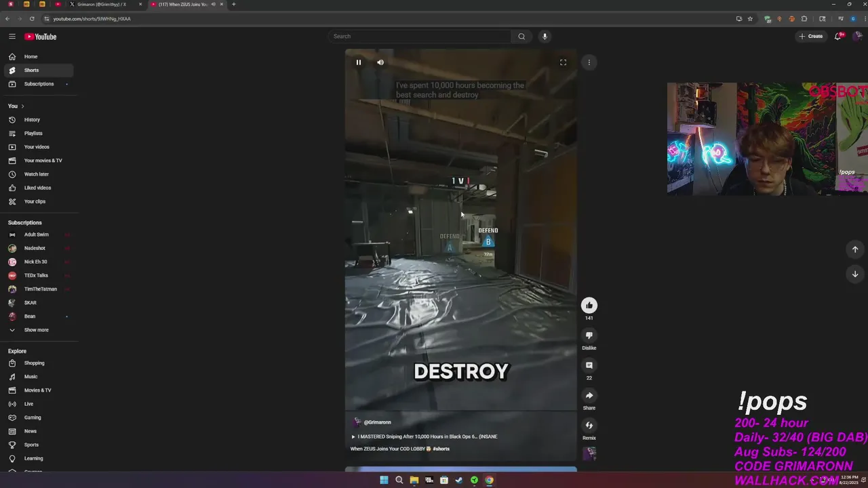Open Gaming in Explore

[39, 418]
